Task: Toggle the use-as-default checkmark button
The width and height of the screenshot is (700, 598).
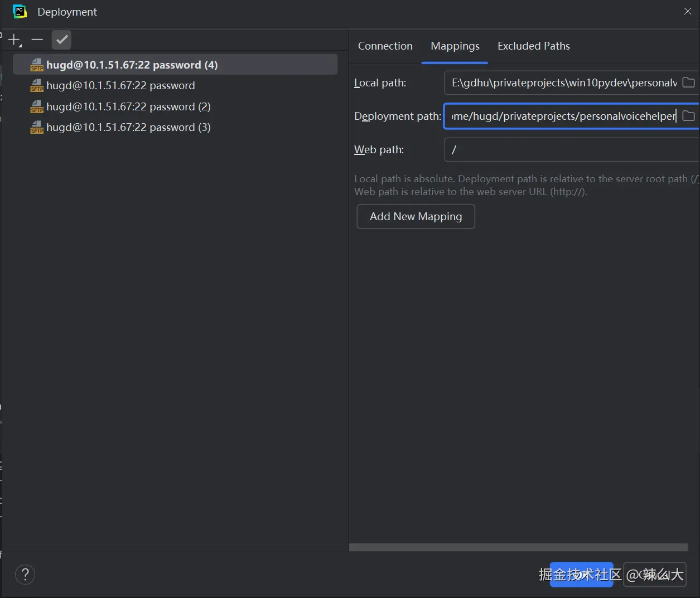Action: pyautogui.click(x=61, y=40)
